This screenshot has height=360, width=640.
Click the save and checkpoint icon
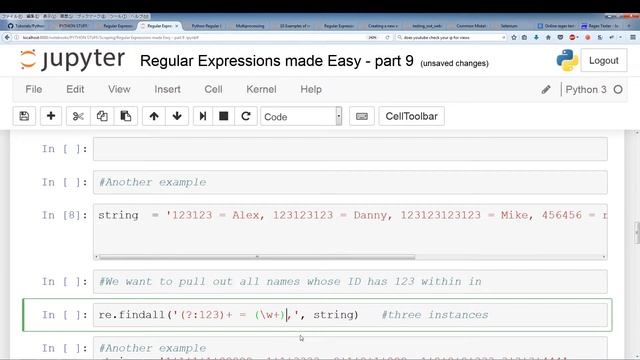coord(24,116)
